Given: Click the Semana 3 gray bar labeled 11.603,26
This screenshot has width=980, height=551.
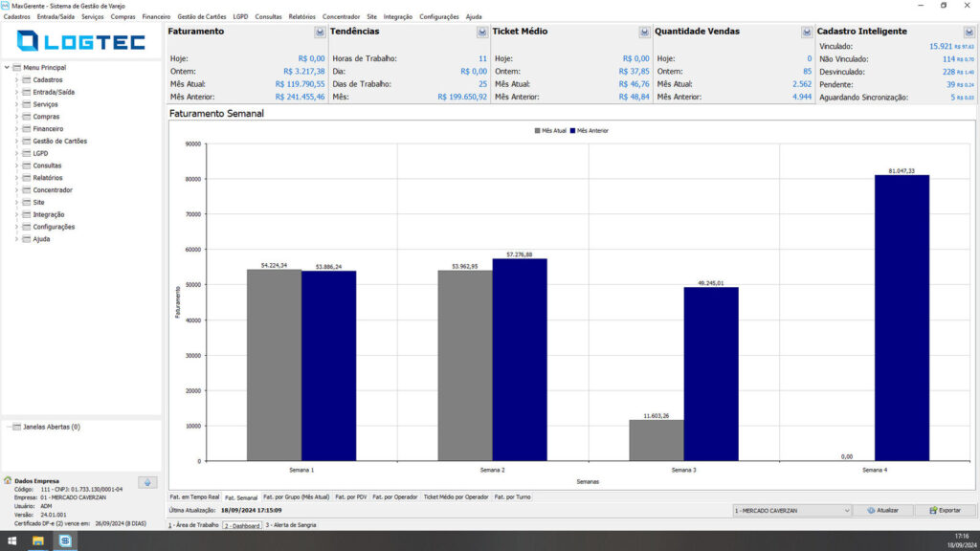Looking at the screenshot, I should click(x=657, y=440).
